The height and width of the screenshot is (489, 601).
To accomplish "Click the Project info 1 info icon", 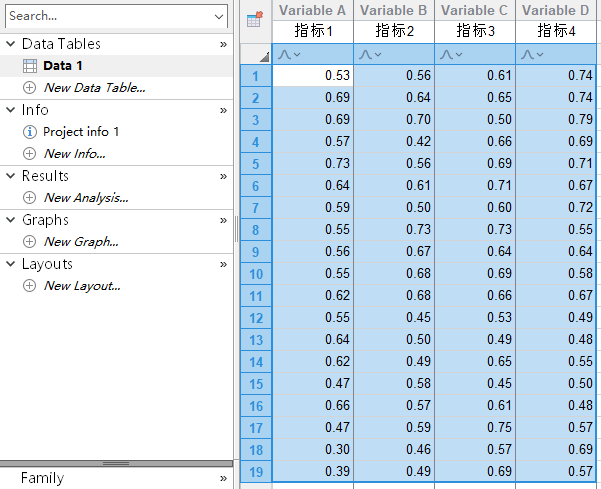I will [x=29, y=132].
